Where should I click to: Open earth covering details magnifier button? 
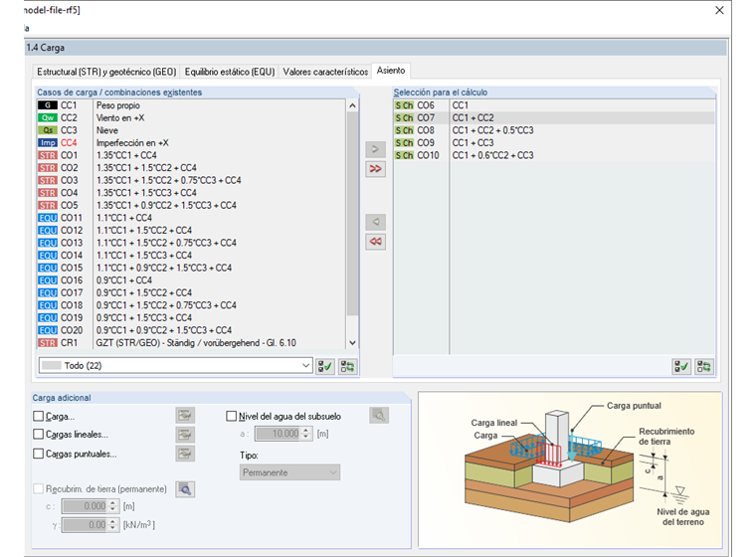click(185, 489)
